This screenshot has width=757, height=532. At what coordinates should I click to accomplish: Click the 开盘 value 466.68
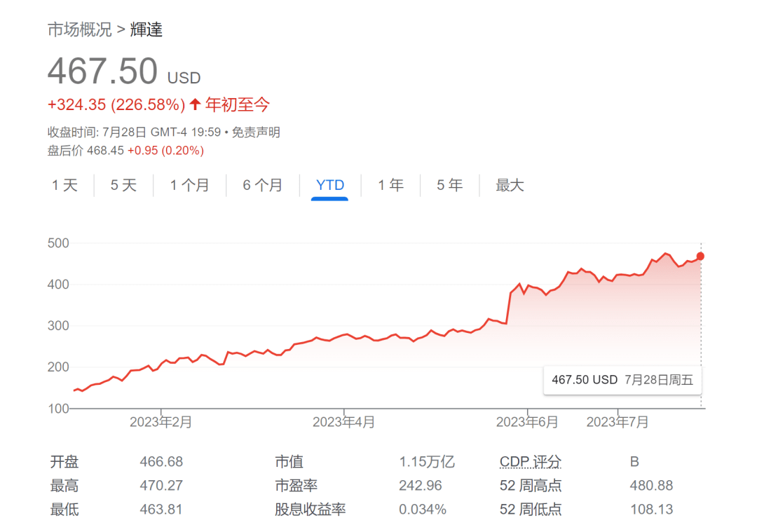[x=161, y=461]
